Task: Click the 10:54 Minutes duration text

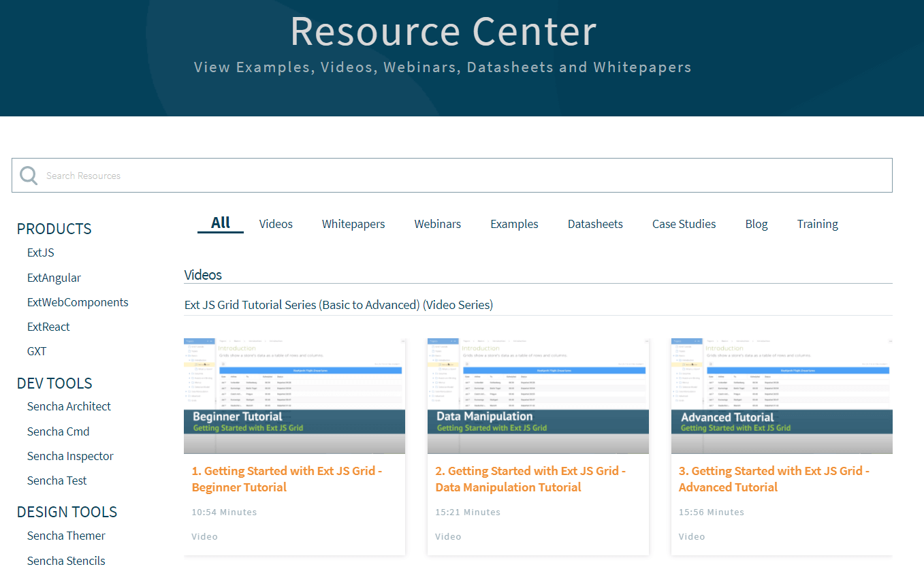Action: 224,512
